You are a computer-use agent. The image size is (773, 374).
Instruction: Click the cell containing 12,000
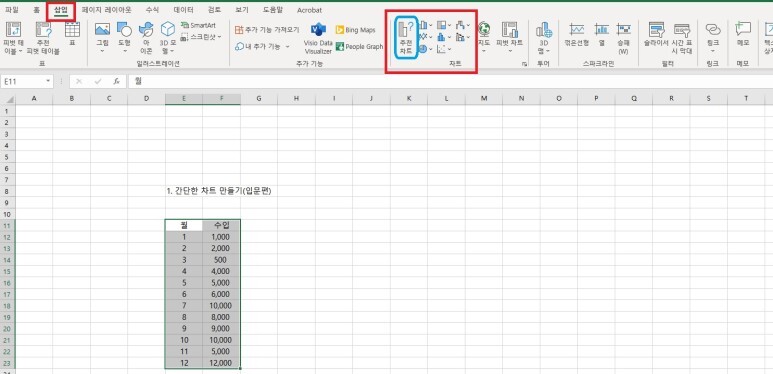point(221,363)
